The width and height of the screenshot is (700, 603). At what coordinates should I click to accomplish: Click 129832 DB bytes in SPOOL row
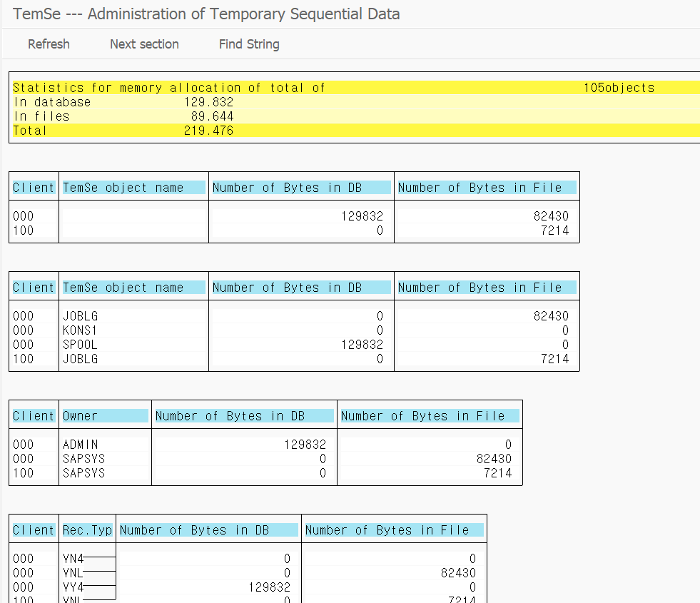(x=362, y=345)
